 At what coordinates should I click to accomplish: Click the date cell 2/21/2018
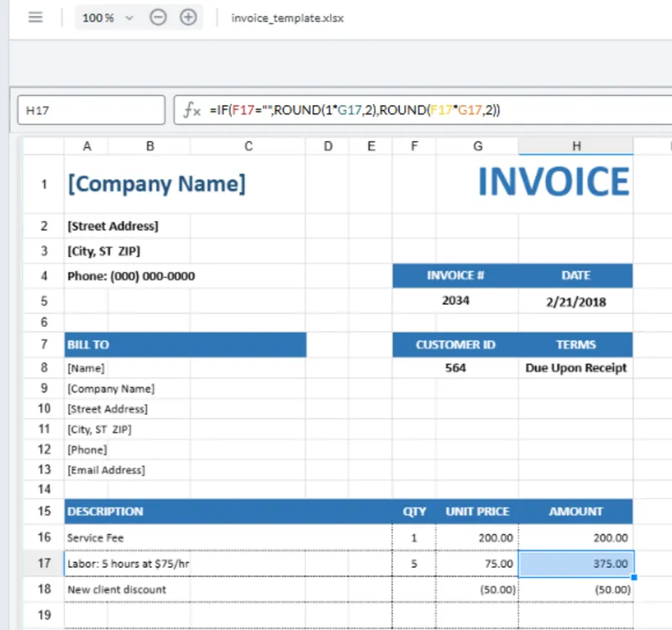575,302
